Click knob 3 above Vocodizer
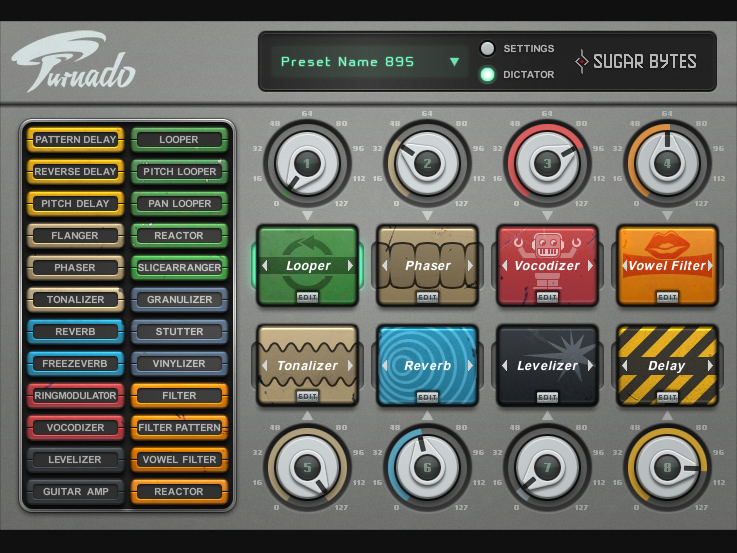 547,164
